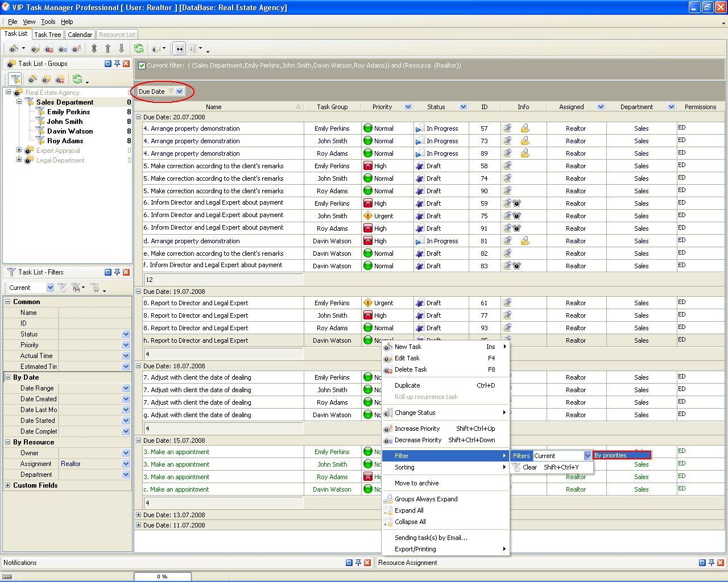Choose Edit Task from the context menu

coord(446,358)
